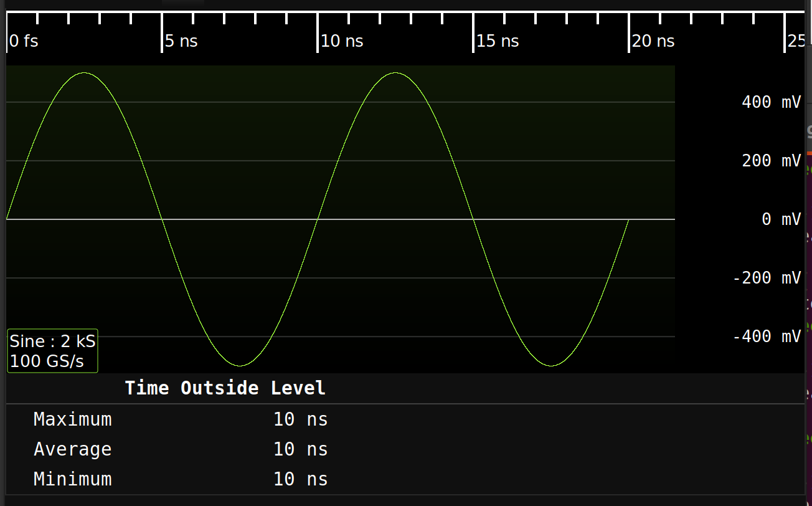Select the Maximum row label
This screenshot has height=506, width=812.
point(73,419)
